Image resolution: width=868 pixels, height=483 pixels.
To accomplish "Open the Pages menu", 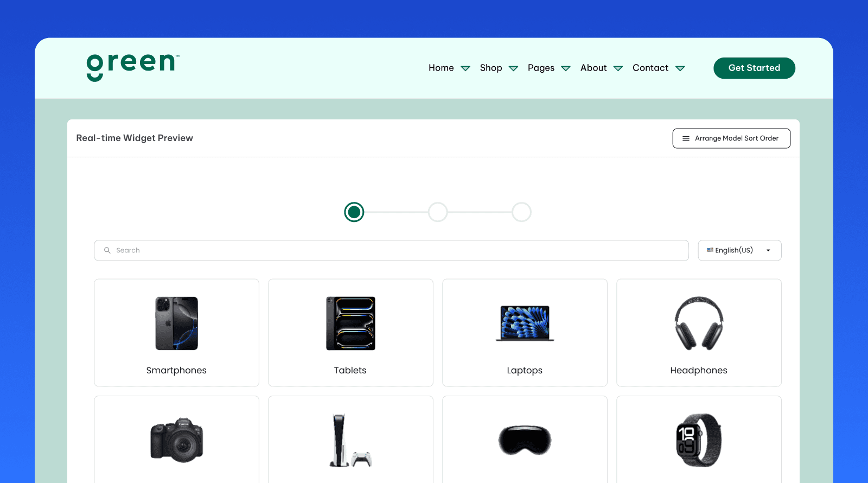I will click(541, 68).
